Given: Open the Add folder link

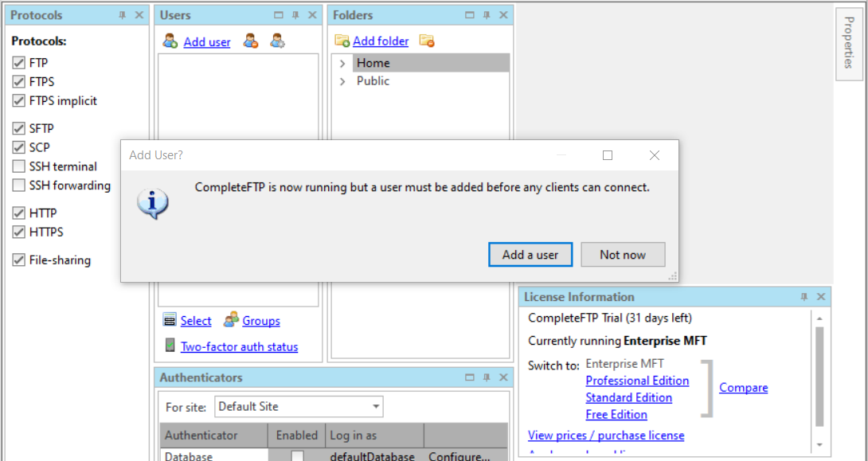Looking at the screenshot, I should (x=381, y=41).
